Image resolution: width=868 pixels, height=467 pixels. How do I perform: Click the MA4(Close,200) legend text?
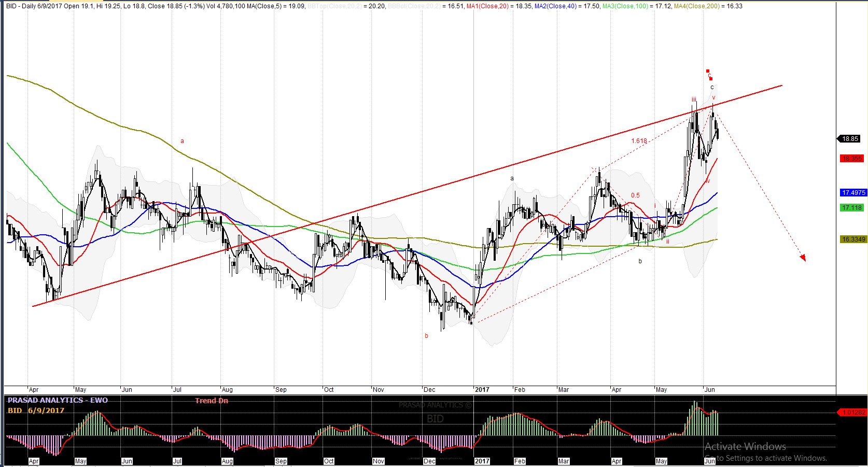point(696,6)
